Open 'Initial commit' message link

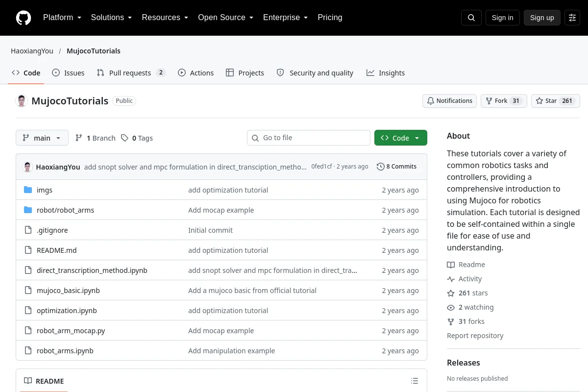coord(211,230)
